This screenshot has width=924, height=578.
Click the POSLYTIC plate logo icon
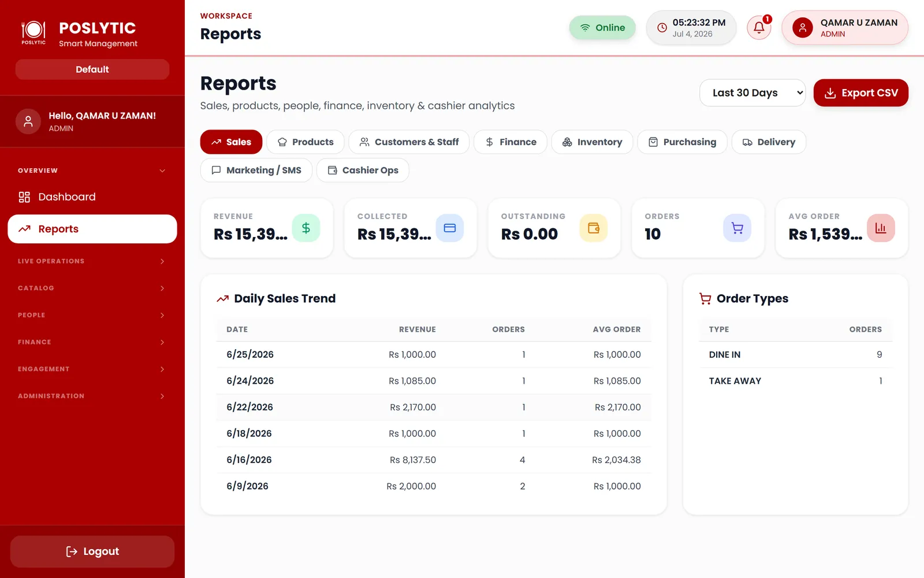pyautogui.click(x=33, y=32)
